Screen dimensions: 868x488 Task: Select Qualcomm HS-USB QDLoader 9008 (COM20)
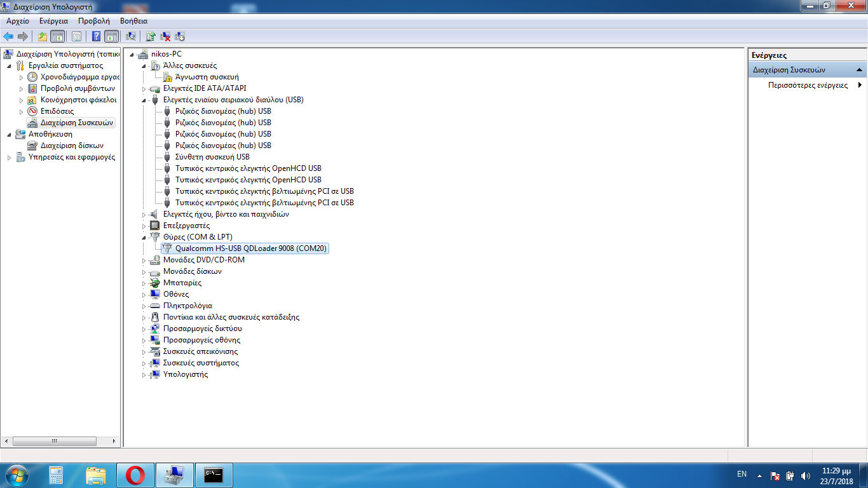pyautogui.click(x=251, y=248)
